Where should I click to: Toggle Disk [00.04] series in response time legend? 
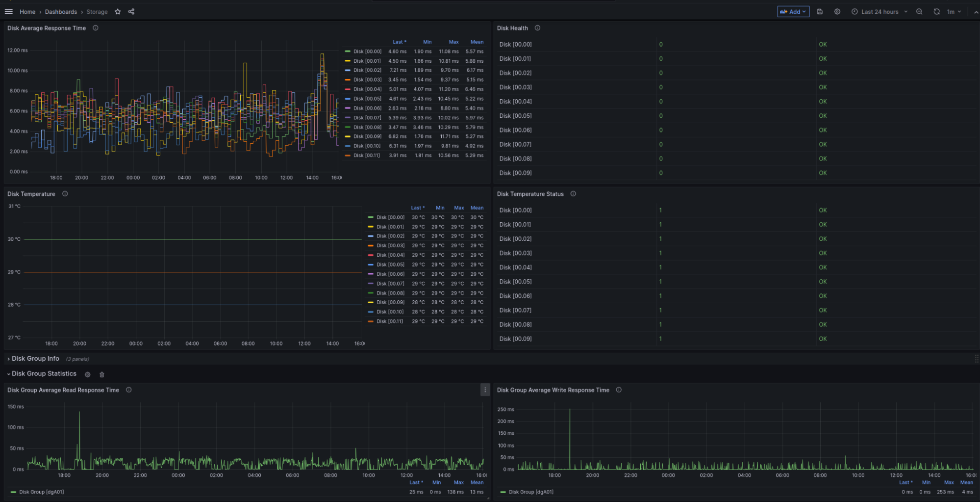tap(367, 89)
